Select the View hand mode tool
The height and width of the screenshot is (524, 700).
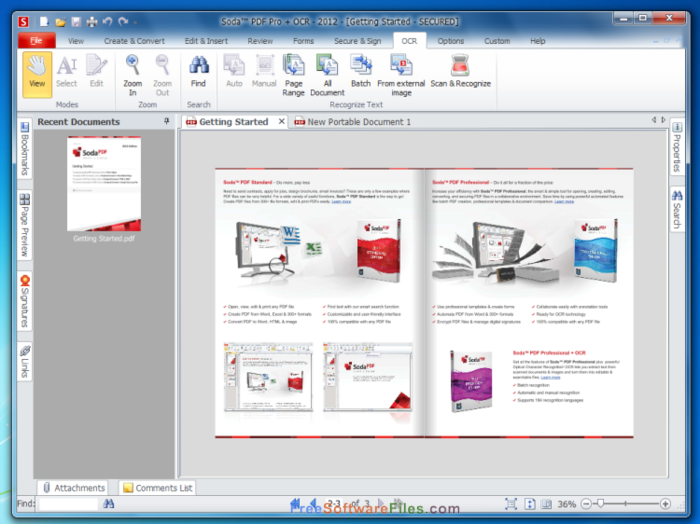(x=37, y=74)
